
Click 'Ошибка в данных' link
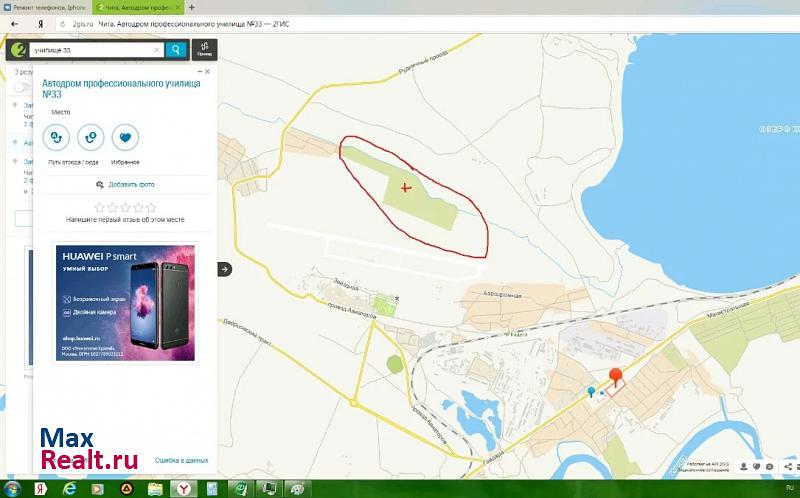pos(181,460)
